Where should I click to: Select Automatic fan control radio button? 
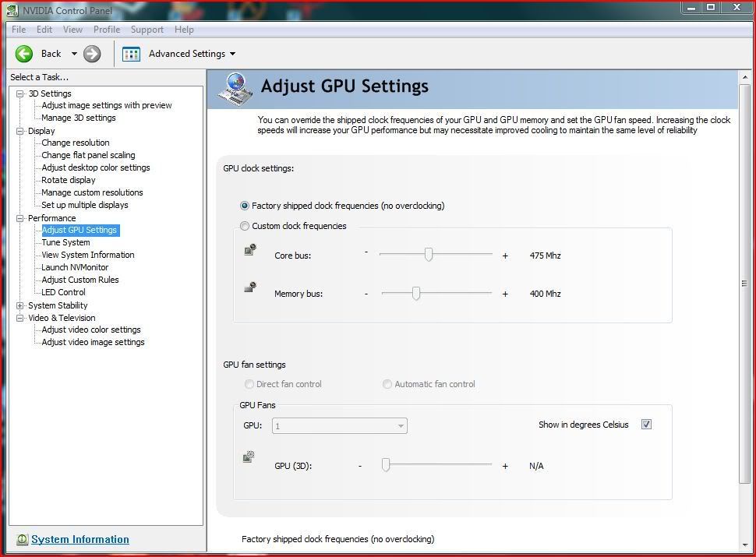point(387,384)
